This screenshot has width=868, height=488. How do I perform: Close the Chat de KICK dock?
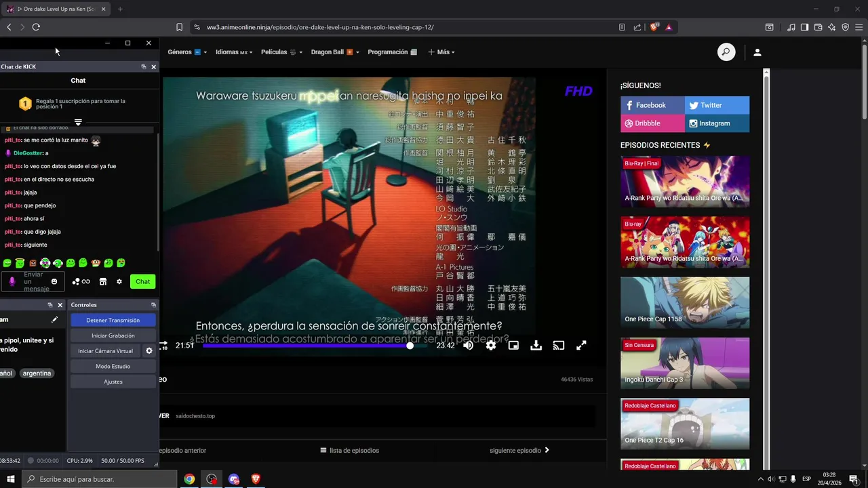153,66
